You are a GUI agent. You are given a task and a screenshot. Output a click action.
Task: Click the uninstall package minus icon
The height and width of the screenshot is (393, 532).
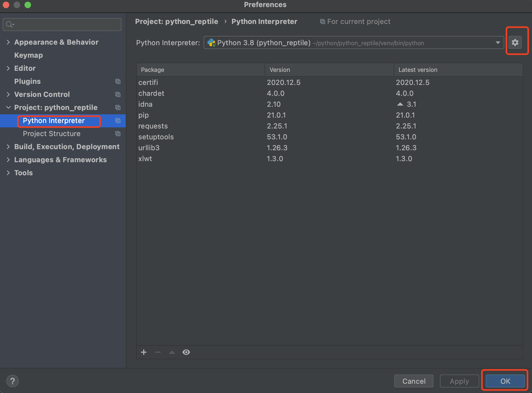tap(158, 352)
